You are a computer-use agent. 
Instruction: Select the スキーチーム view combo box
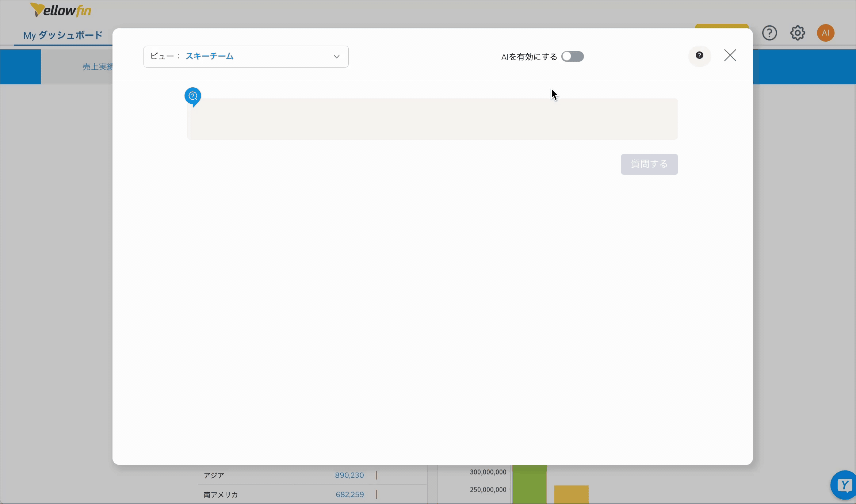click(245, 57)
